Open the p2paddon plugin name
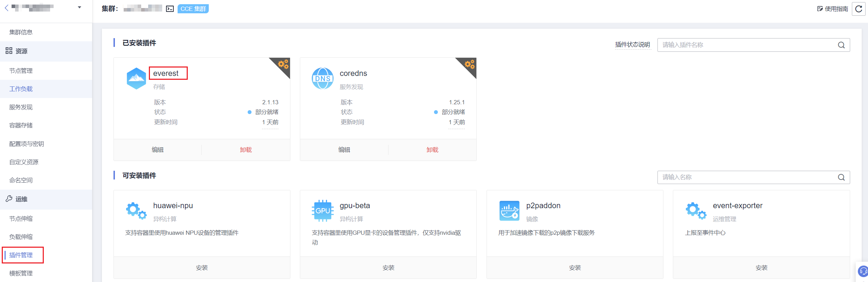Image resolution: width=868 pixels, height=282 pixels. [543, 205]
